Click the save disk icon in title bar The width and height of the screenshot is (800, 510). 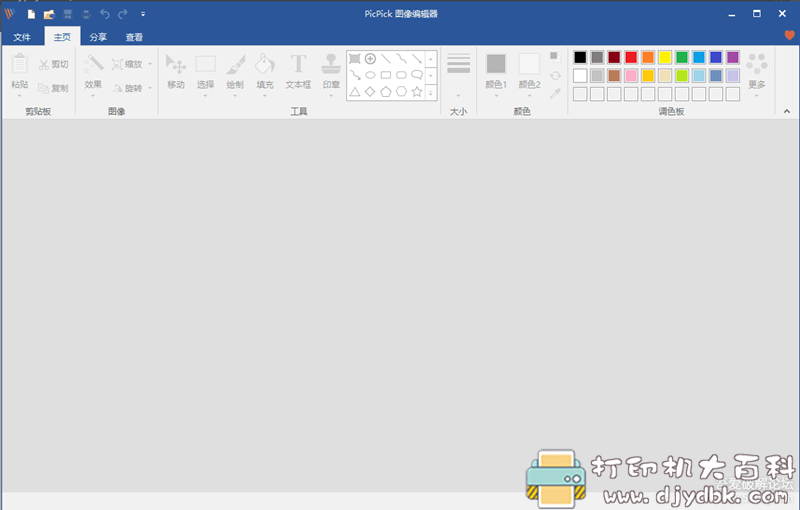pyautogui.click(x=68, y=14)
